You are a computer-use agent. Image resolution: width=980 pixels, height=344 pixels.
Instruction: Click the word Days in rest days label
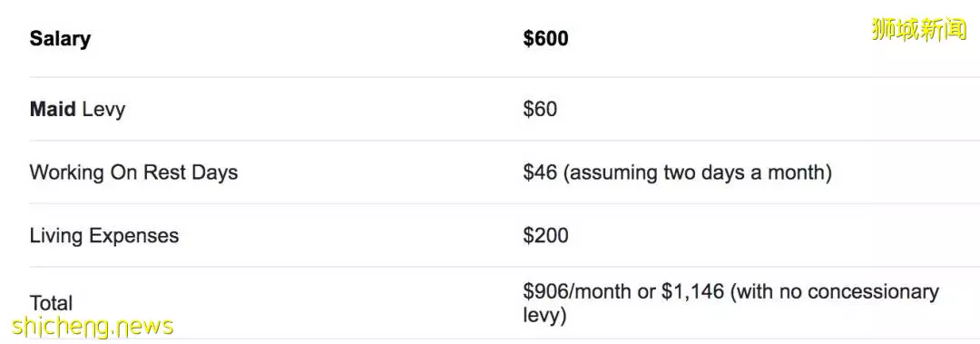(x=214, y=172)
